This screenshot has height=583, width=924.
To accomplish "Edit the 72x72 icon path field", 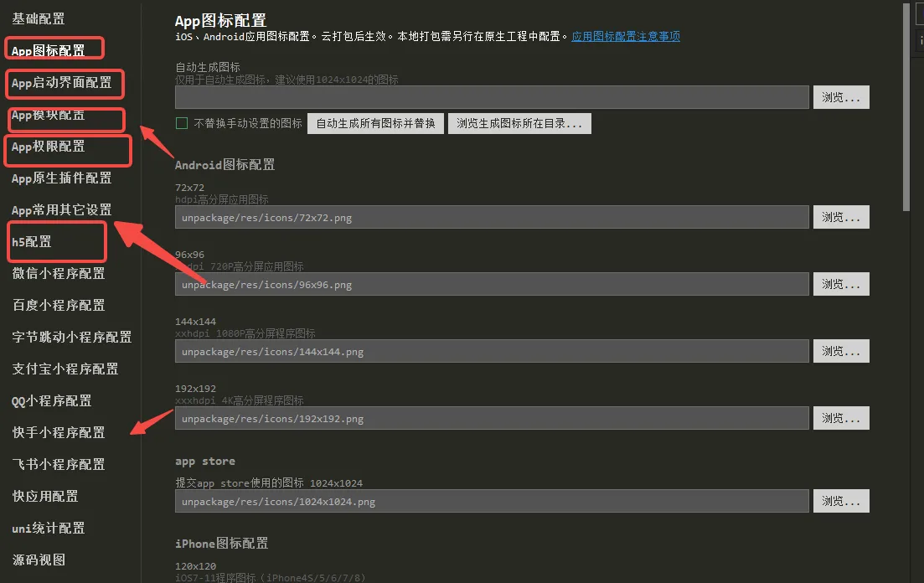I will click(492, 218).
